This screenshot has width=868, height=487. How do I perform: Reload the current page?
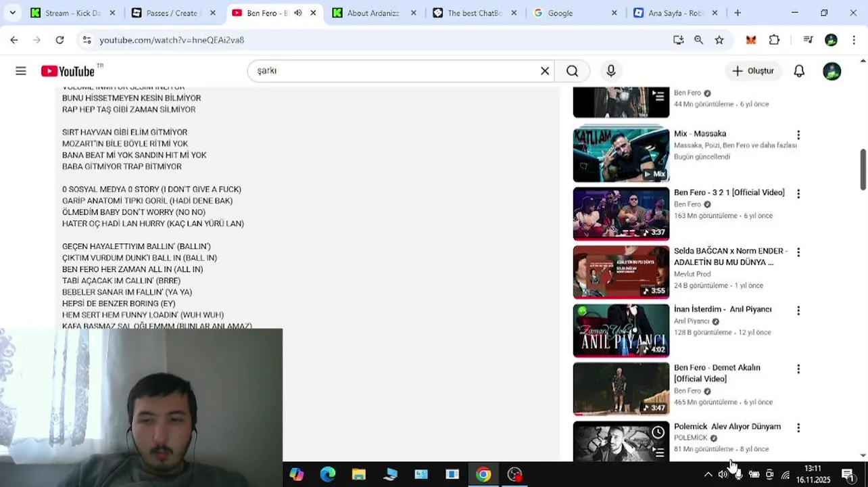[x=59, y=40]
